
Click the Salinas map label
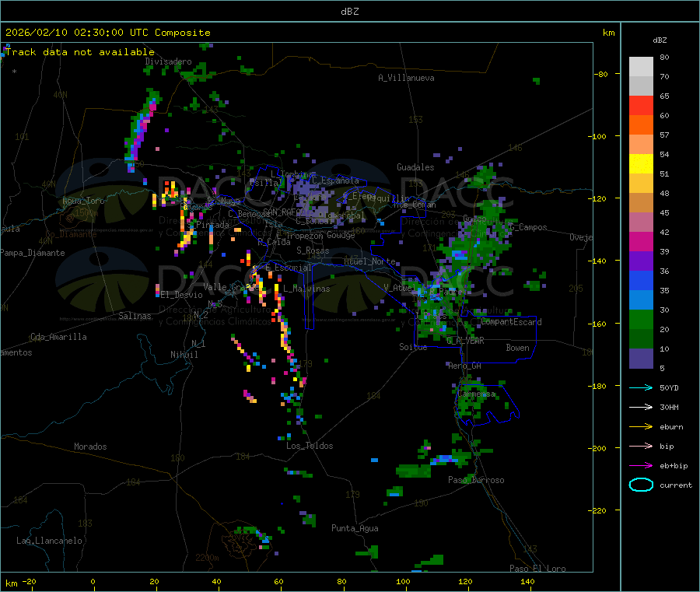coord(135,316)
